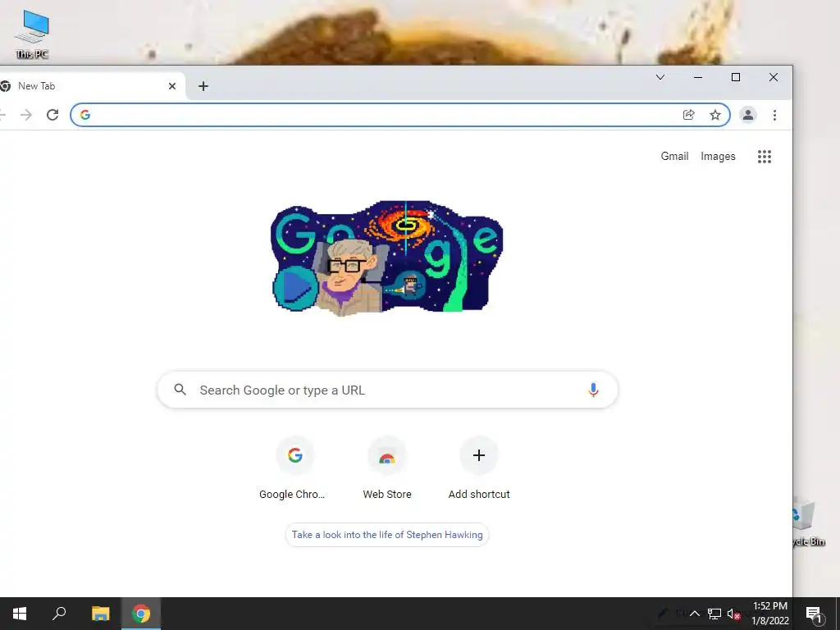This screenshot has width=840, height=630.
Task: Open Windows taskbar search
Action: coord(59,614)
